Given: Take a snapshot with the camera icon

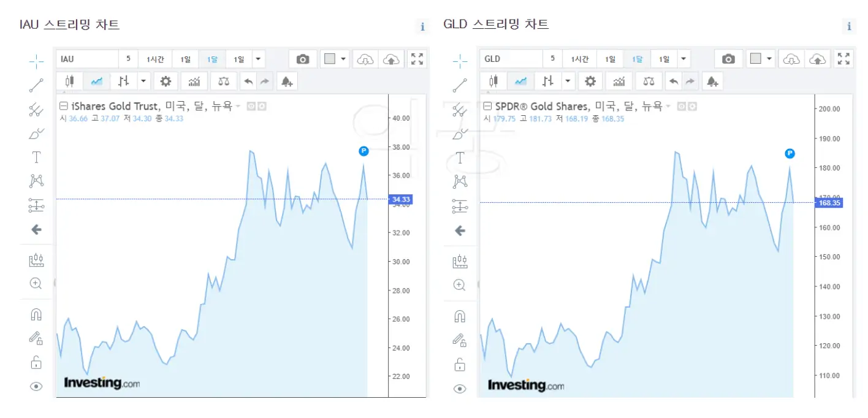Looking at the screenshot, I should [302, 58].
